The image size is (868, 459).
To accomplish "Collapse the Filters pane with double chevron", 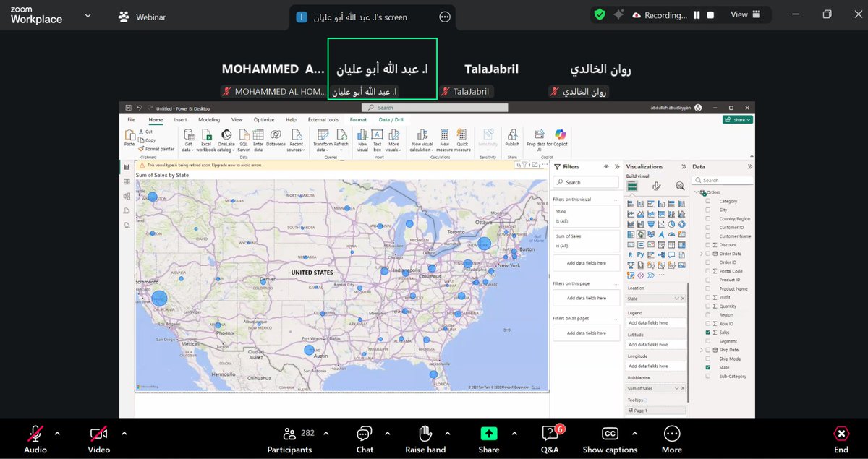I will coord(616,166).
